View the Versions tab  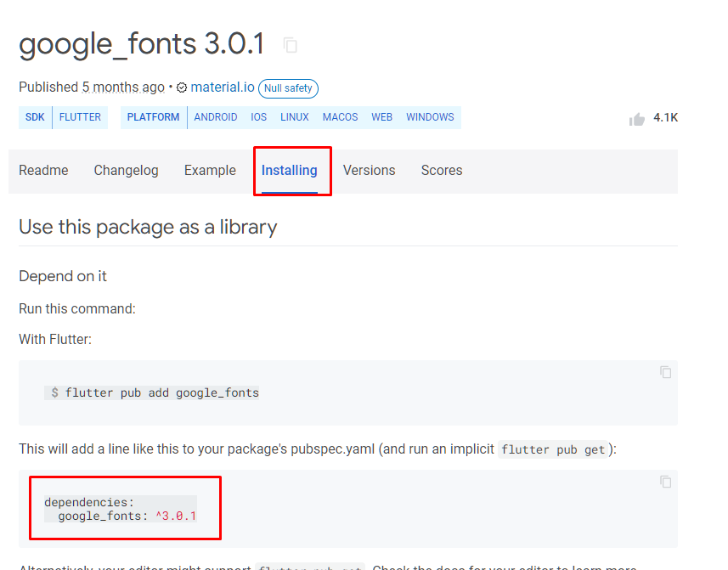pyautogui.click(x=370, y=171)
